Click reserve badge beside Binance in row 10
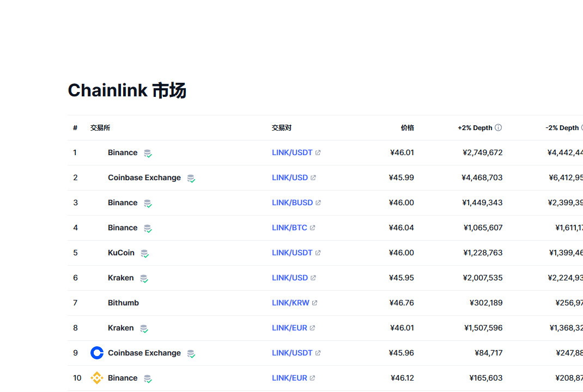 148,378
